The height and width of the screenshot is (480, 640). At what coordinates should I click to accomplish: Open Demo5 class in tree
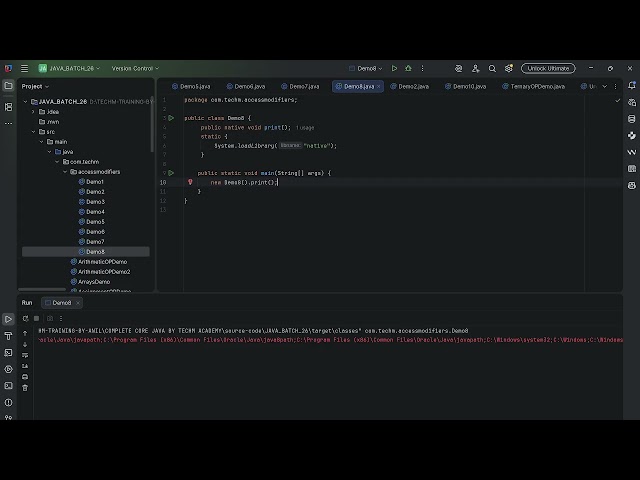pyautogui.click(x=91, y=222)
